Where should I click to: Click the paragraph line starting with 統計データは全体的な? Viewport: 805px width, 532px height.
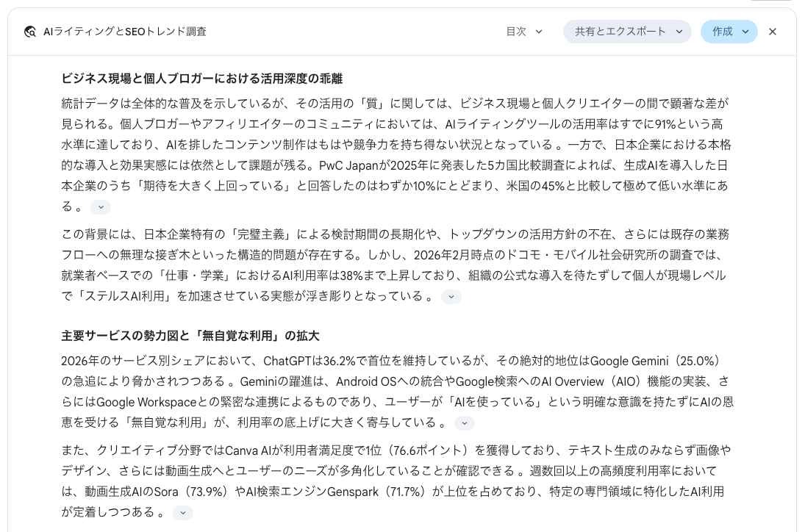tap(395, 104)
